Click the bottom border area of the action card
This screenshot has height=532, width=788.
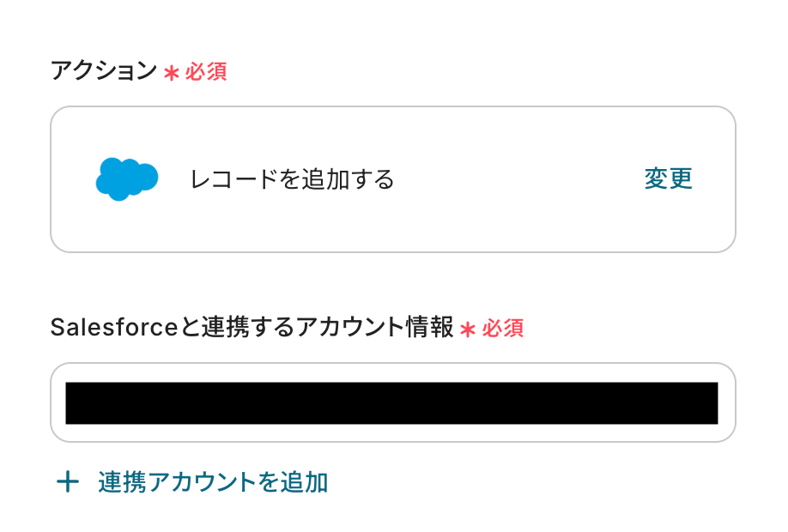coord(392,249)
